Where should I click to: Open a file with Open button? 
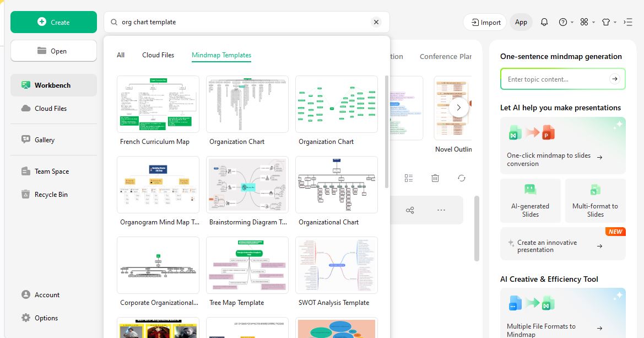click(53, 51)
